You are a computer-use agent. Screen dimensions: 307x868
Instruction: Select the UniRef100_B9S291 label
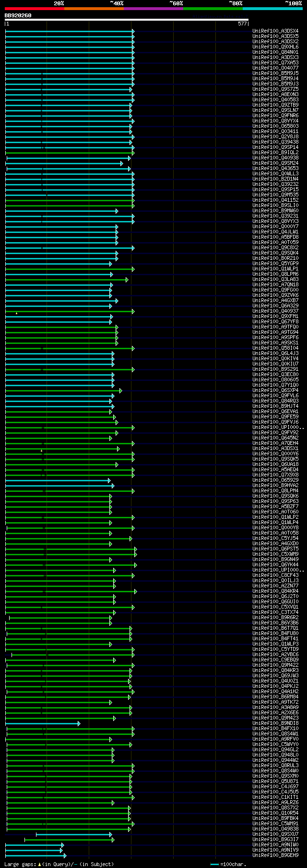click(275, 369)
